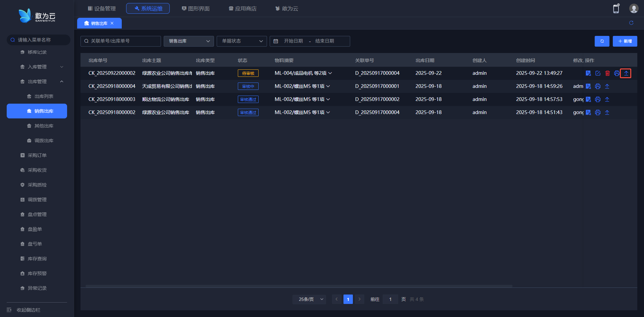This screenshot has width=644, height=317.
Task: Open the 销售出库 type dropdown
Action: [189, 41]
